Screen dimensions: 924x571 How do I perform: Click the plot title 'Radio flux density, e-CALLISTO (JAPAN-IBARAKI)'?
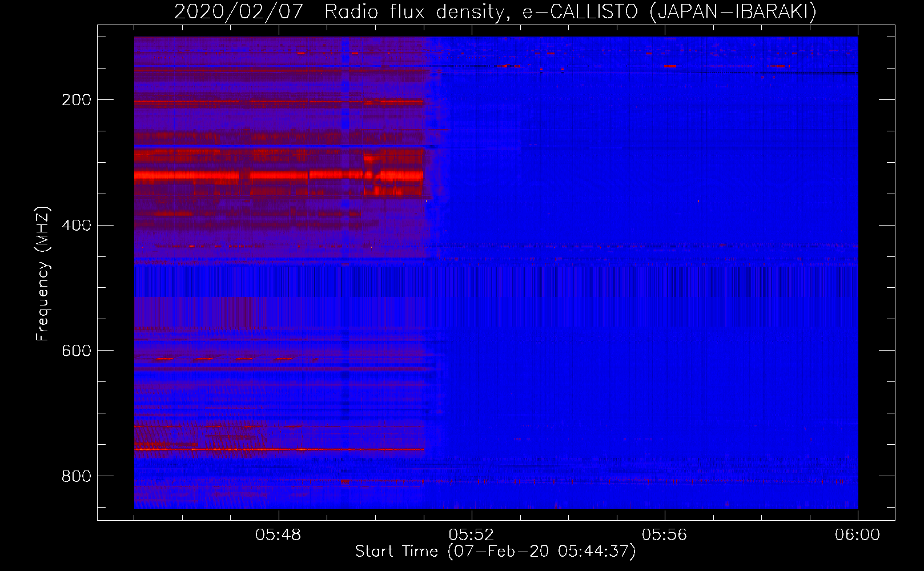point(571,12)
